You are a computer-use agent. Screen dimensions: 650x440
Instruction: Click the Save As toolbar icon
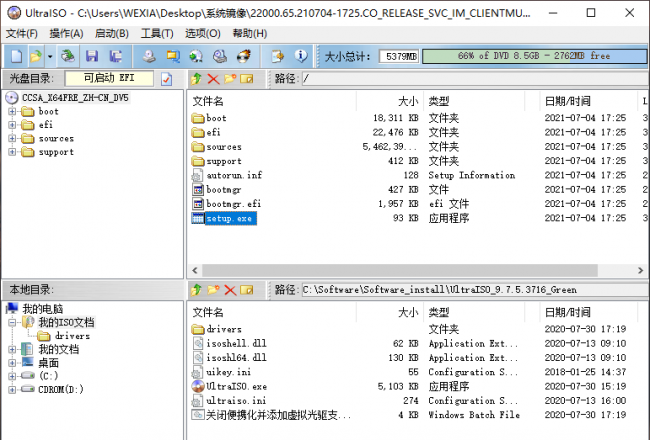(x=116, y=56)
